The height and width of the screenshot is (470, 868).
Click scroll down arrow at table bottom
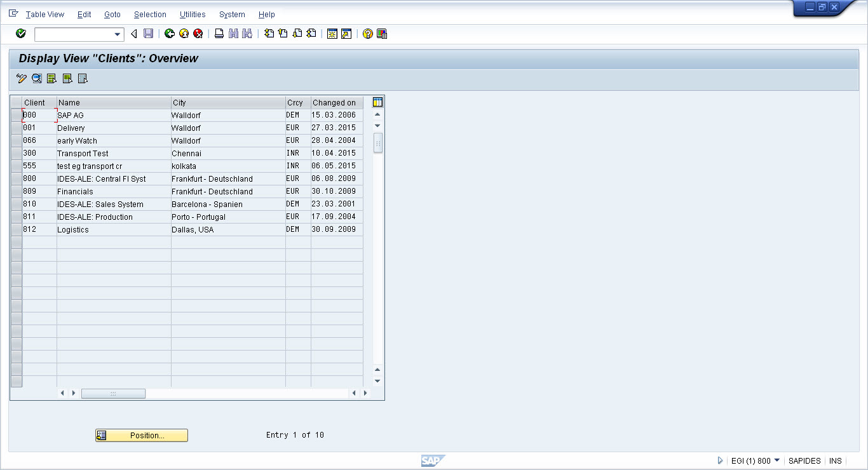(x=377, y=381)
